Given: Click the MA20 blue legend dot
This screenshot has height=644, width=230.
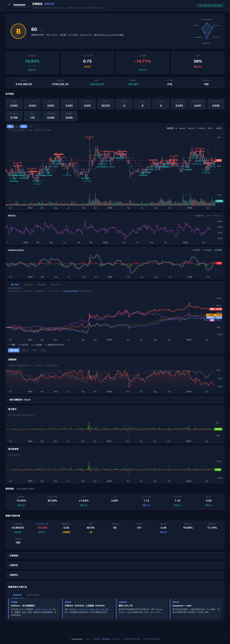Looking at the screenshot, I should (x=189, y=128).
